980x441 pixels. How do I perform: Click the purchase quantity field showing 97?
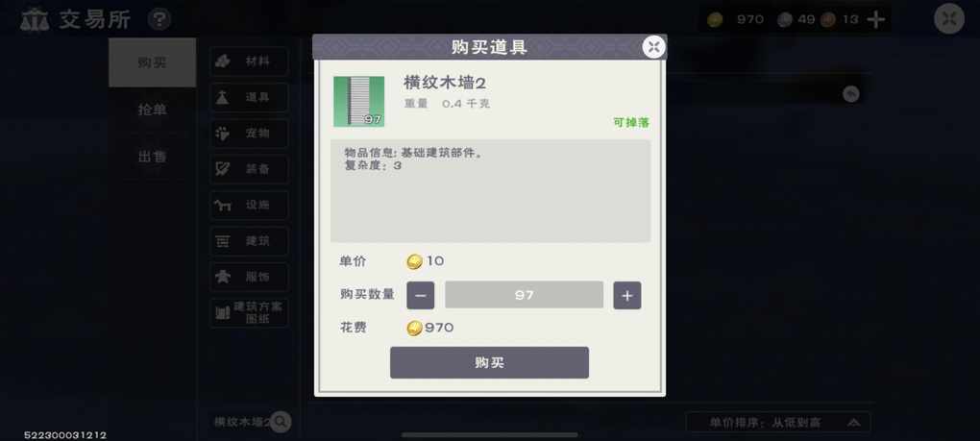(524, 295)
